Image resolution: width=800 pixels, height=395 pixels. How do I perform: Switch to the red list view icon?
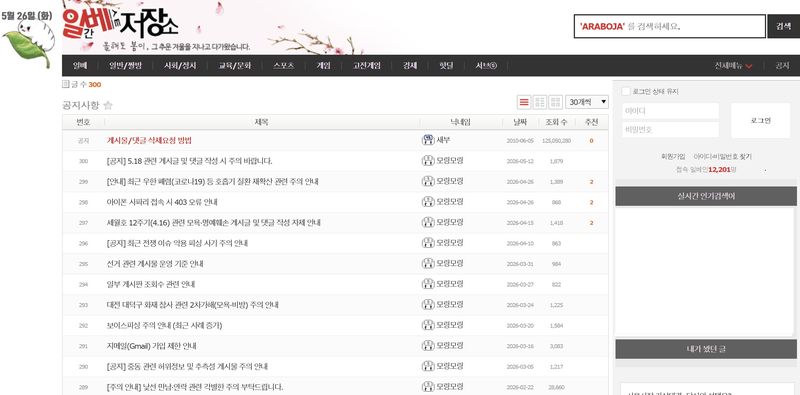524,102
